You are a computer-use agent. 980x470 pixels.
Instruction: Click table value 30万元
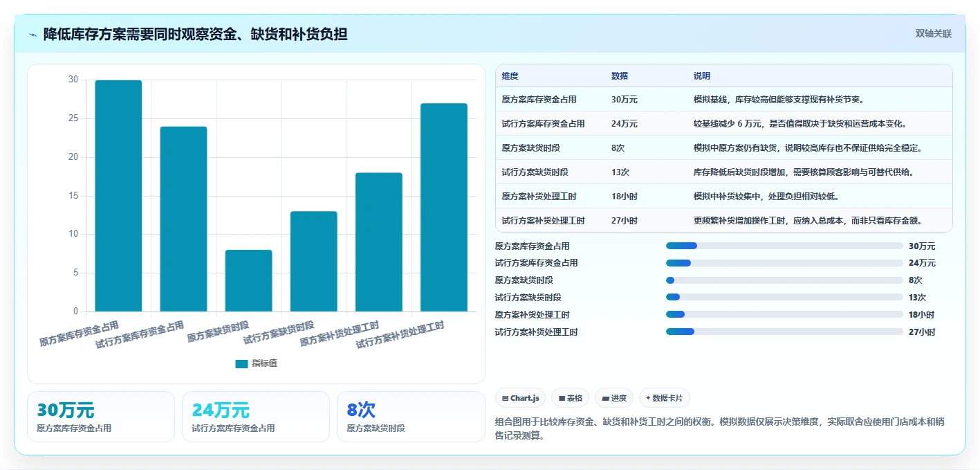coord(625,100)
